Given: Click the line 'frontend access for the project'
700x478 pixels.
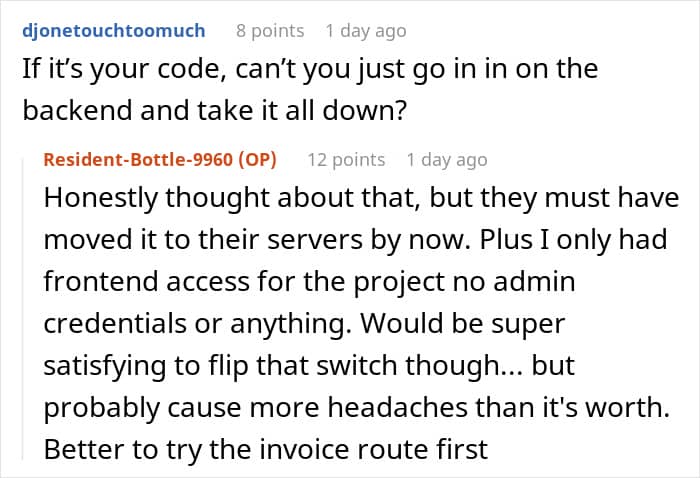Looking at the screenshot, I should (x=309, y=282).
